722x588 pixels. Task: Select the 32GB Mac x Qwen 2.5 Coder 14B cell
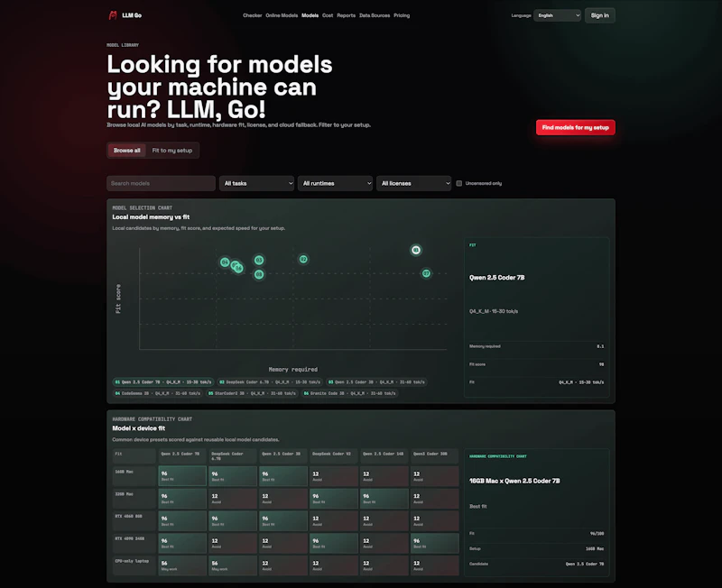pyautogui.click(x=384, y=499)
